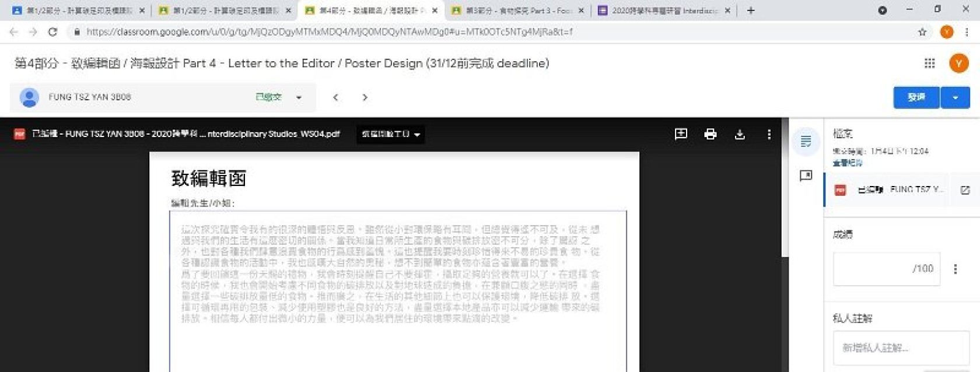The width and height of the screenshot is (980, 372).
Task: Open PDF viewer more options menu
Action: coord(769,135)
